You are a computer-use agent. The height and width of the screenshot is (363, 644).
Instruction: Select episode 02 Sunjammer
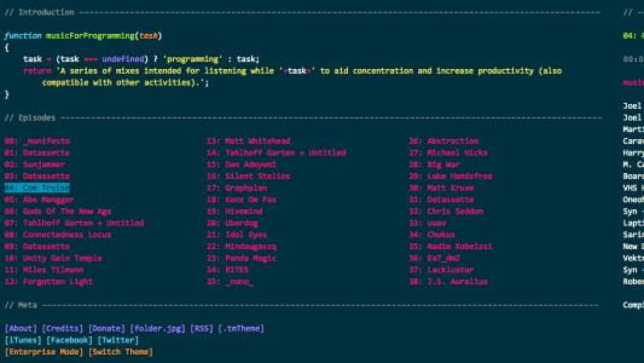(x=35, y=165)
